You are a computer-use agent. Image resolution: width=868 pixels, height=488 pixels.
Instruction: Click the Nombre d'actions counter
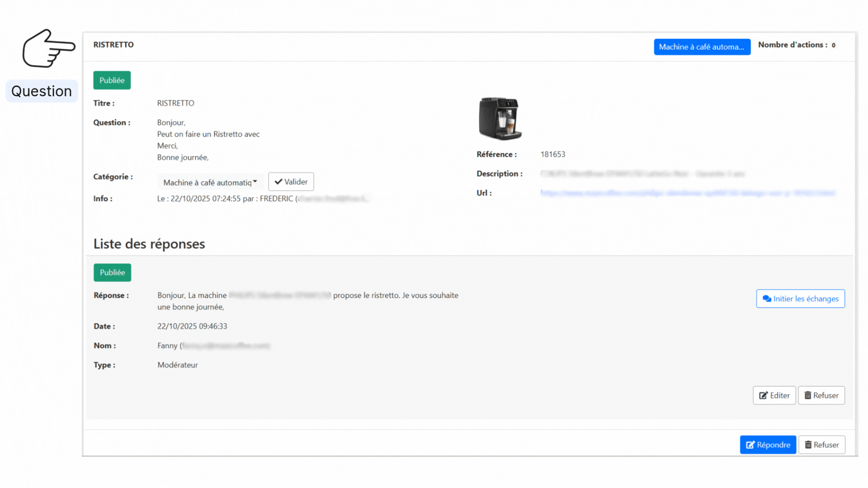(797, 45)
